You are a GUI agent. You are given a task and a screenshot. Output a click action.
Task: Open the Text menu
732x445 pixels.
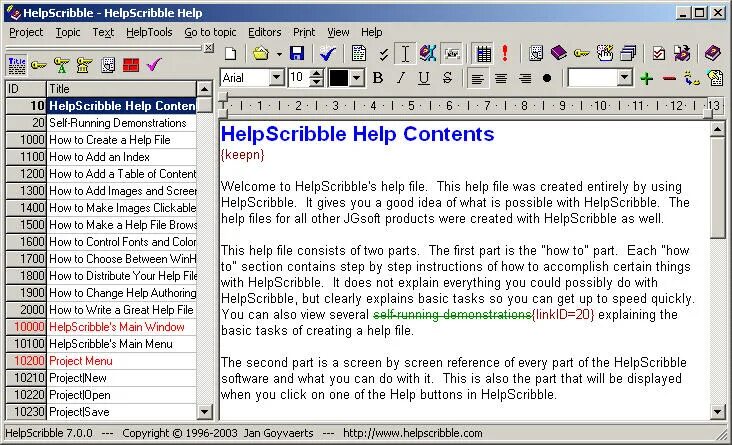[x=103, y=32]
